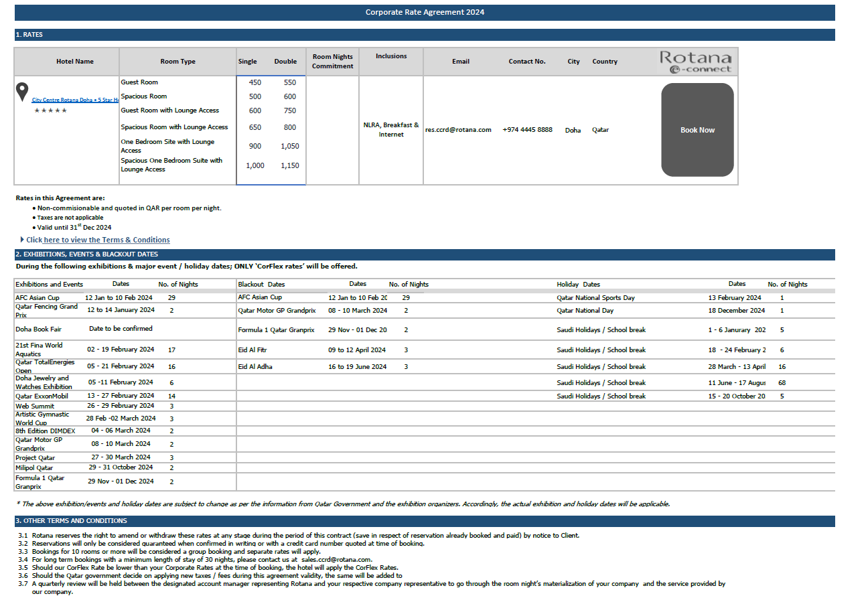This screenshot has width=868, height=598.
Task: Select the NLRA, Breakfast & Internet inclusions cell
Action: pos(391,130)
